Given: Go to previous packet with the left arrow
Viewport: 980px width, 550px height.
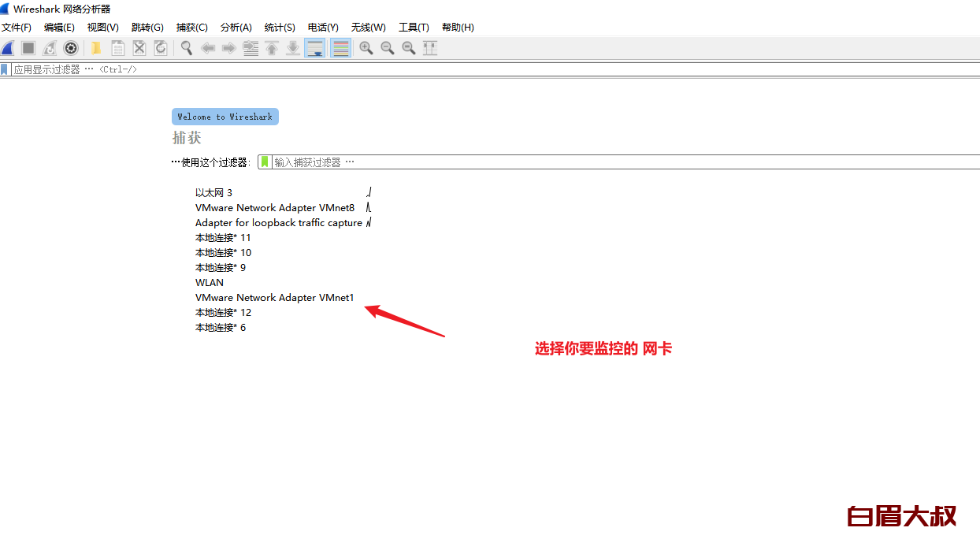Looking at the screenshot, I should pos(208,48).
